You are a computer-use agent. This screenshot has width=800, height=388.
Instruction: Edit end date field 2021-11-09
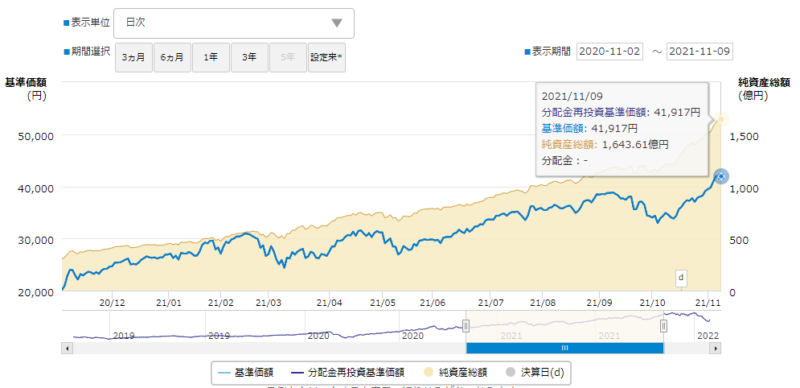pos(699,51)
